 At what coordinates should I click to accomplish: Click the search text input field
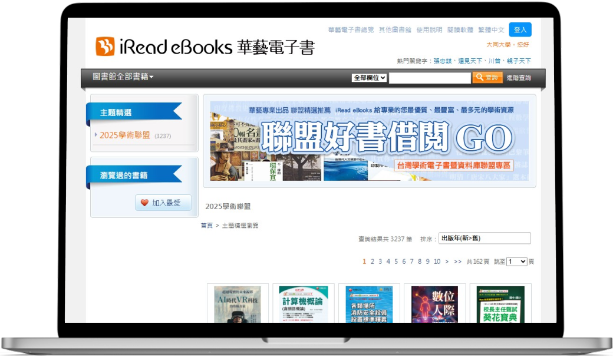coord(430,78)
